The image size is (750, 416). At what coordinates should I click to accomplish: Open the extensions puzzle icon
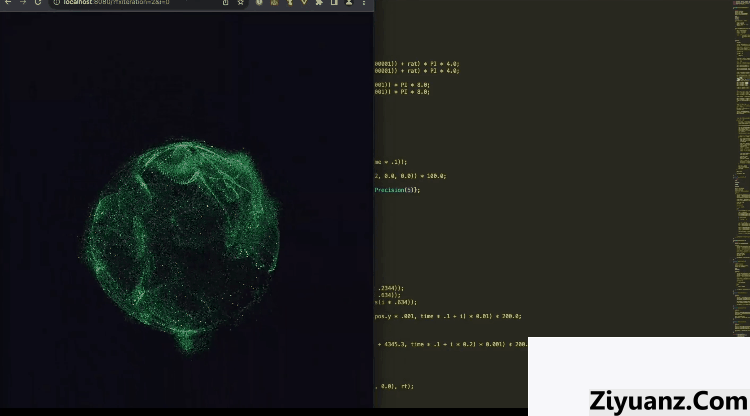pyautogui.click(x=318, y=3)
